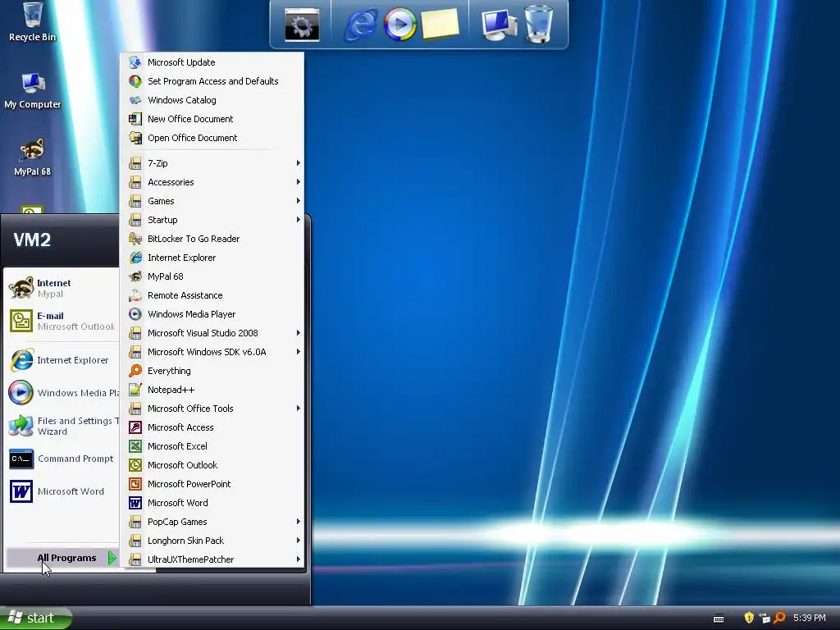Open the Recycle Bin desktop icon
The height and width of the screenshot is (630, 840).
coord(33,21)
